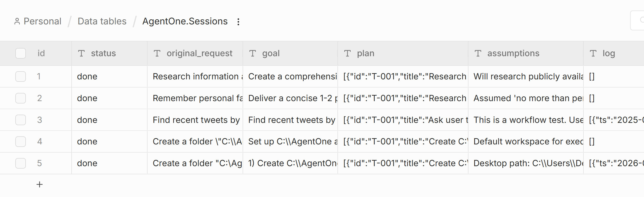Tick the checkbox for row 5

click(x=21, y=163)
